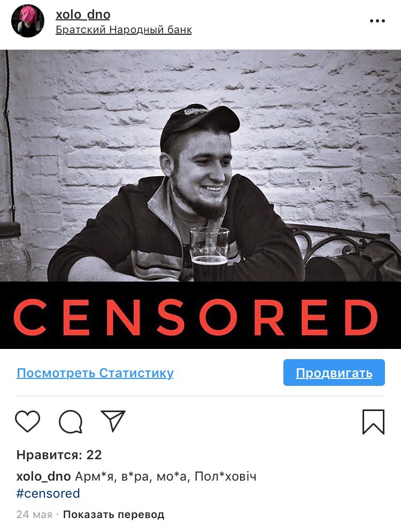Click Показать перевод to translate the caption
Viewport: 401px width, 532px height.
click(x=113, y=515)
